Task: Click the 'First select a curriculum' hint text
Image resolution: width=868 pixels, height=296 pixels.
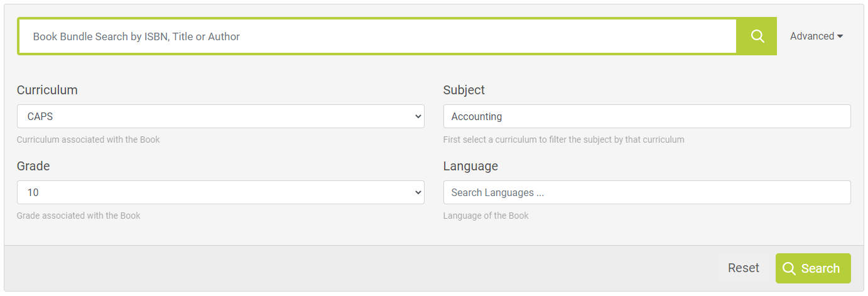Action: tap(563, 140)
